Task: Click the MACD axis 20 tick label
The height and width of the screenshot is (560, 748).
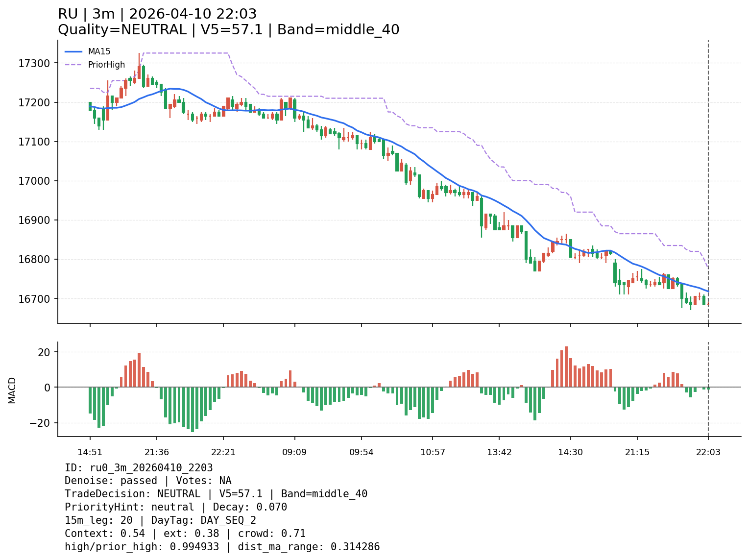Action: click(x=45, y=352)
